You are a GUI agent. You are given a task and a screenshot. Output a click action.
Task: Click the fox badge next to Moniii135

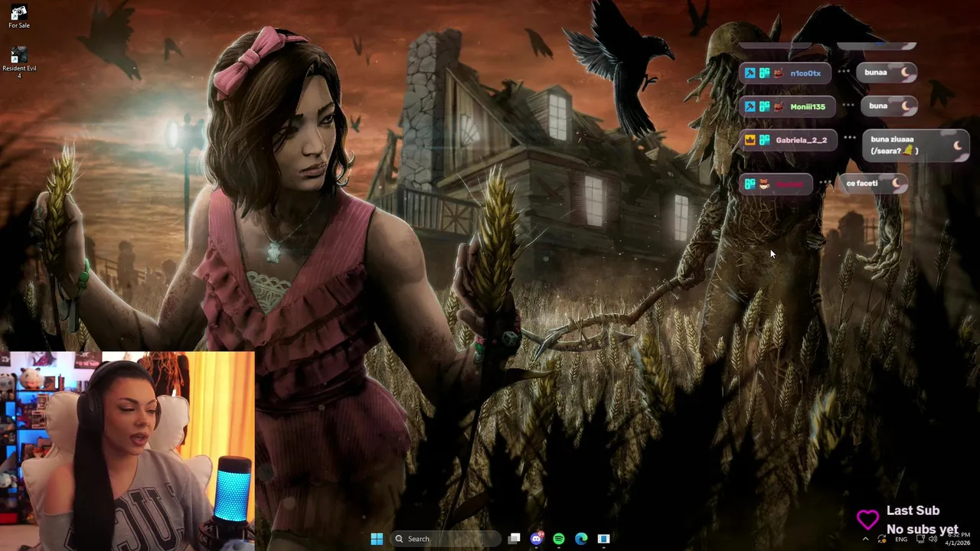point(779,106)
